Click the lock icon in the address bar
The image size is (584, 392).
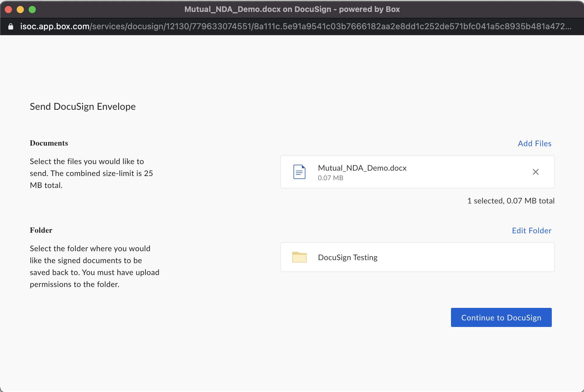point(11,27)
